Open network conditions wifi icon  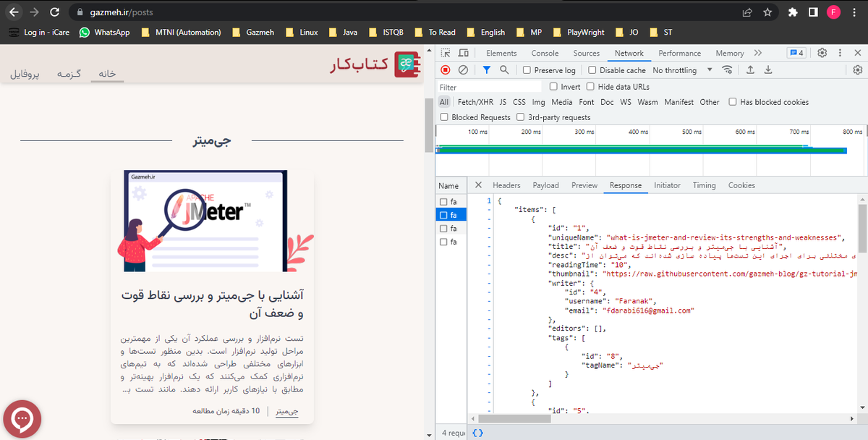727,70
